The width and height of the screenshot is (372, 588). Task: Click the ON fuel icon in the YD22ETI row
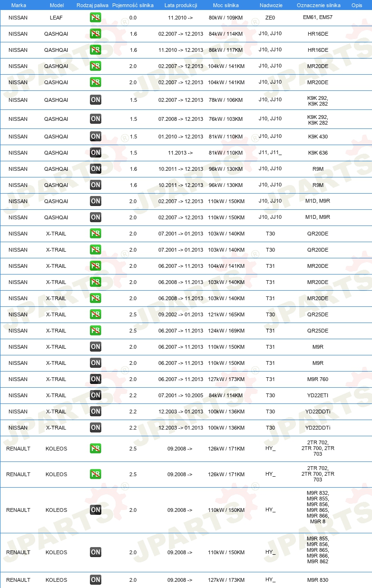pyautogui.click(x=95, y=395)
